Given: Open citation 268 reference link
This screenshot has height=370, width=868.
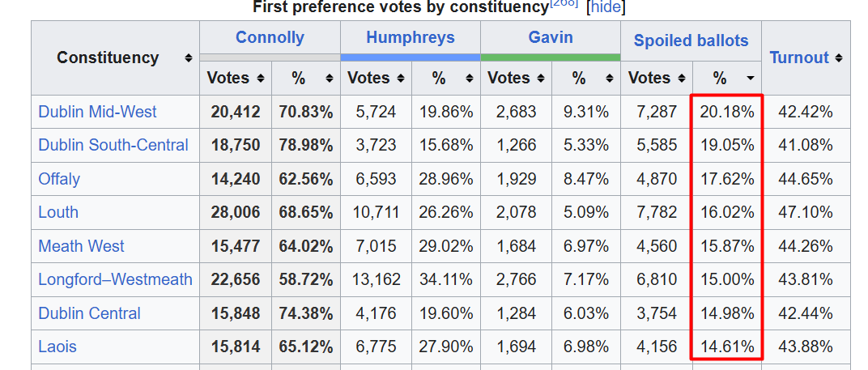Looking at the screenshot, I should click(x=564, y=3).
